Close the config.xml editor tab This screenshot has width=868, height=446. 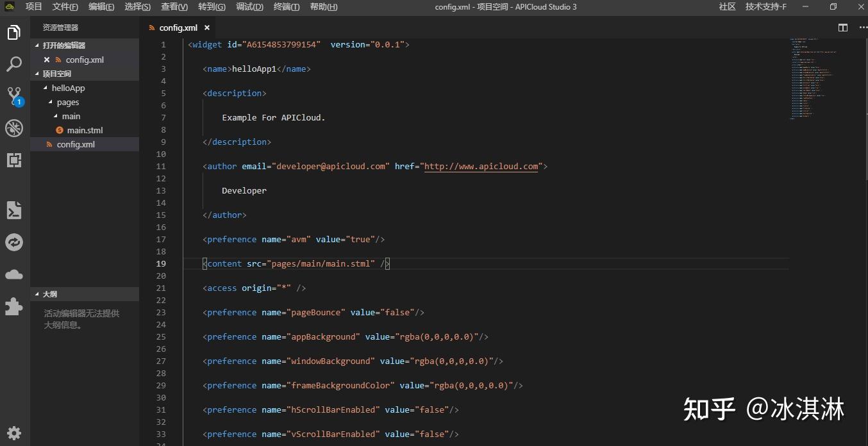pyautogui.click(x=207, y=28)
